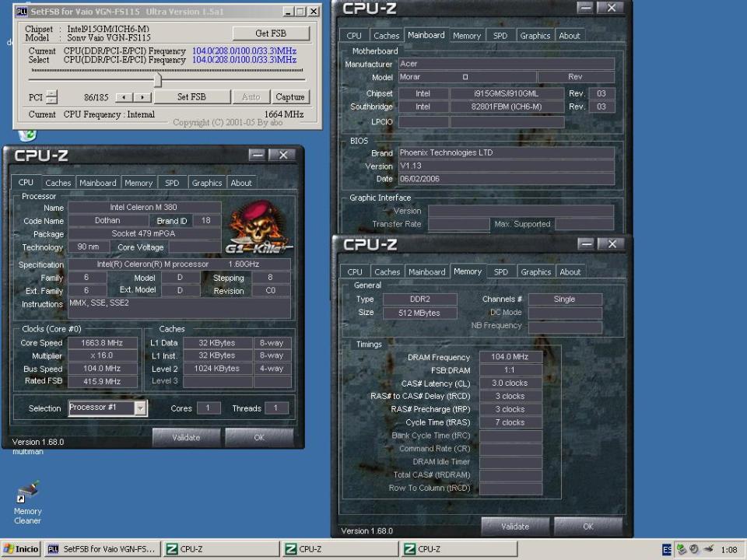Click the system tray clock 1:08
This screenshot has width=747, height=560.
coord(728,550)
